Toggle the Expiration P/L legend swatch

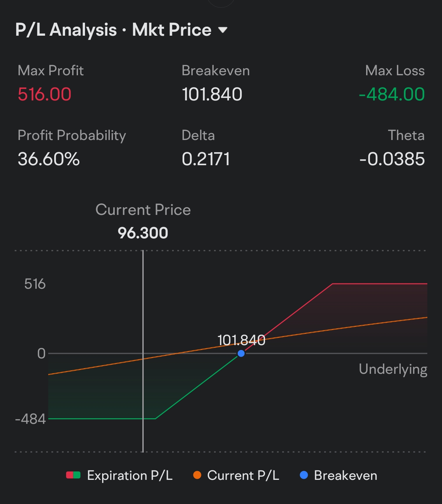click(73, 475)
